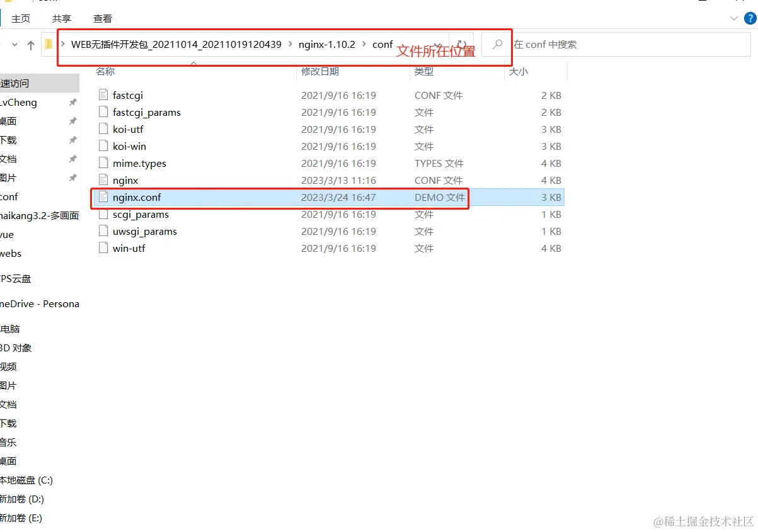Click the 4 KB size of win-utf

pos(551,248)
